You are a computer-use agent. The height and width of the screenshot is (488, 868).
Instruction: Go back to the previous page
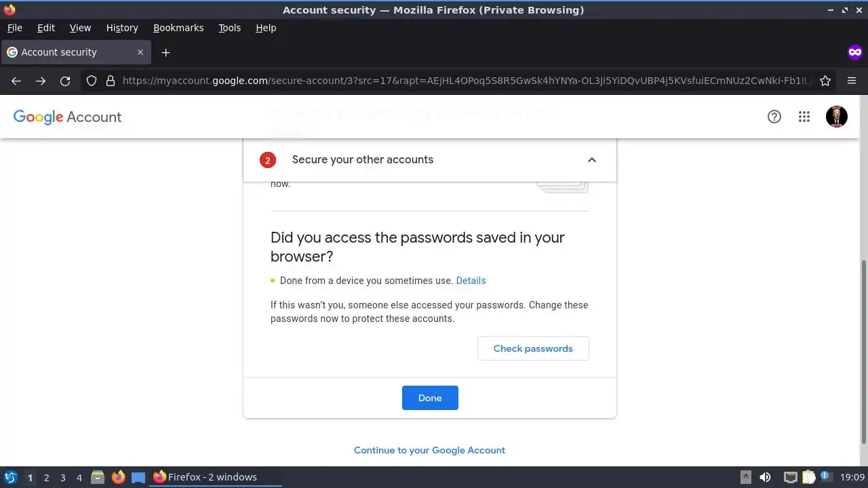point(16,81)
